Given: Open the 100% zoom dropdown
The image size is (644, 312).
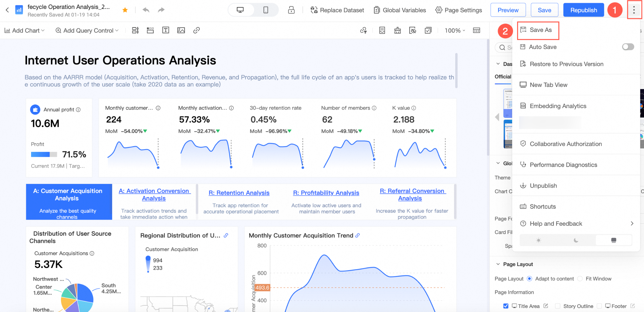Looking at the screenshot, I should point(455,31).
